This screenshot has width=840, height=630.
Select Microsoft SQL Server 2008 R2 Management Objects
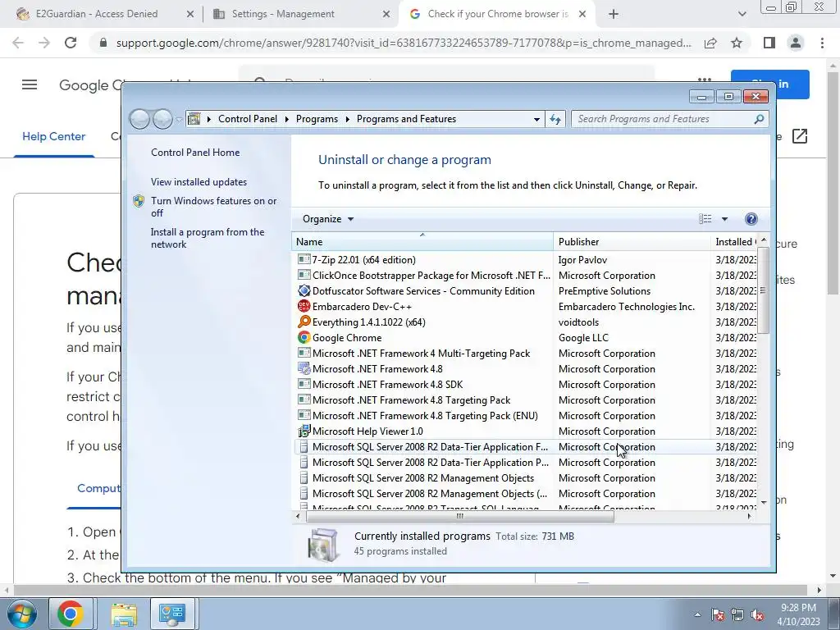click(423, 478)
